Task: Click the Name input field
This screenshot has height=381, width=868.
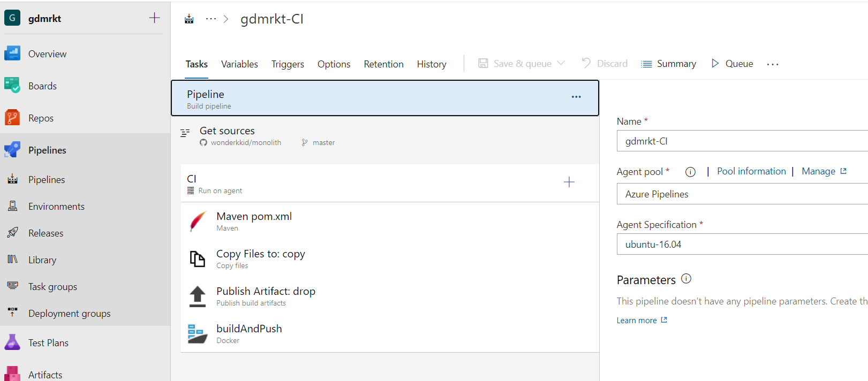Action: tap(742, 141)
